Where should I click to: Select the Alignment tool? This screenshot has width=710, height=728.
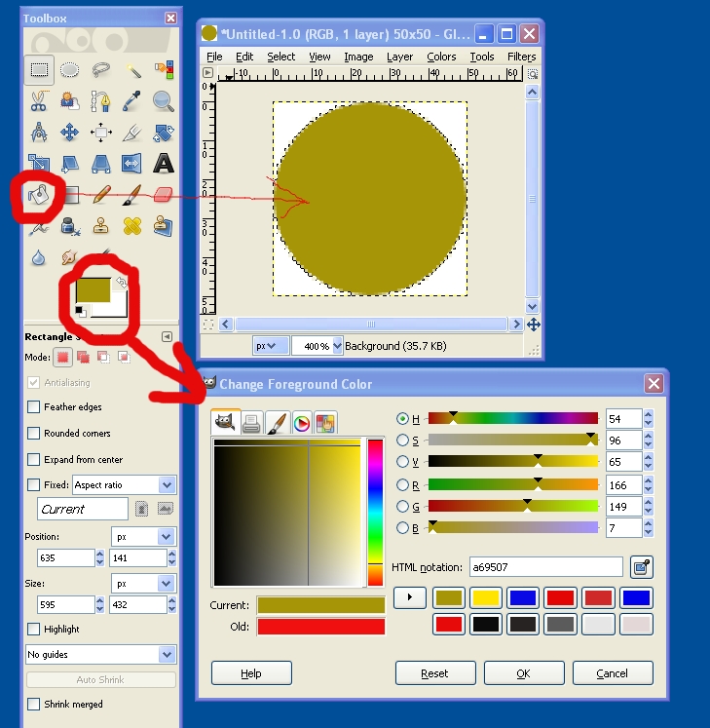point(100,133)
